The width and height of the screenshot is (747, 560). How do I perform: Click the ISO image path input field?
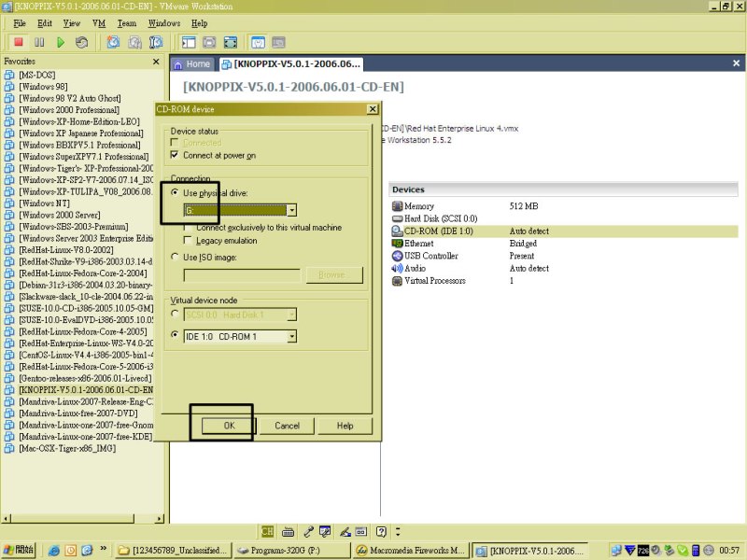tap(242, 275)
